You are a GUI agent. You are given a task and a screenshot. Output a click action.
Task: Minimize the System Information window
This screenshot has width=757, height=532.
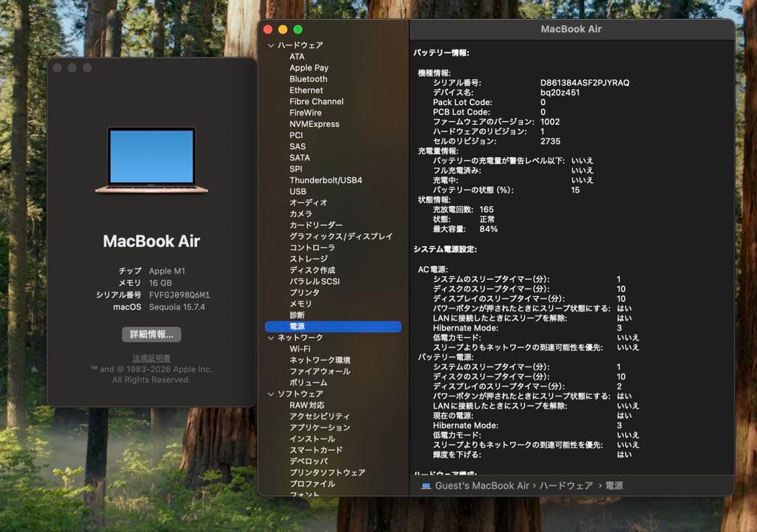(x=283, y=29)
